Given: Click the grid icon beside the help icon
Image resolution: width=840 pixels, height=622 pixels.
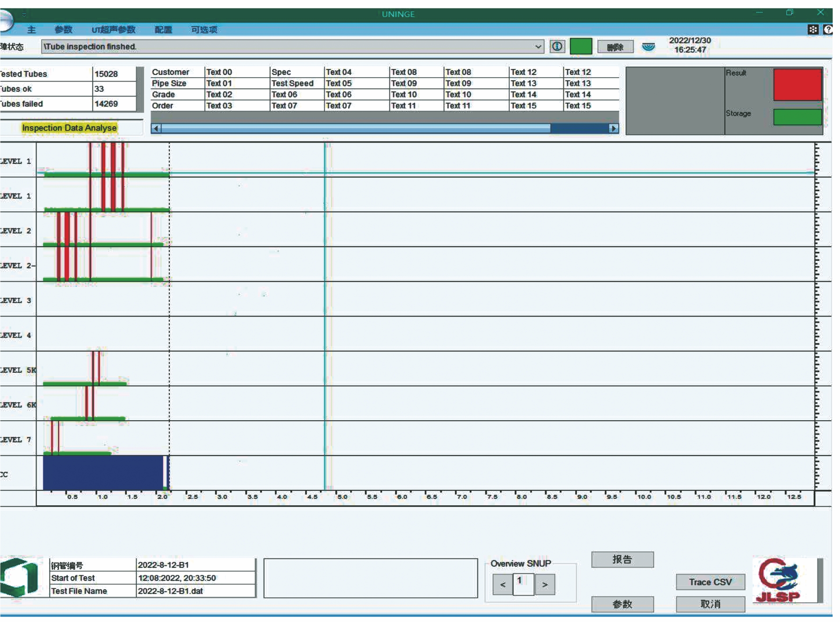Looking at the screenshot, I should 812,29.
